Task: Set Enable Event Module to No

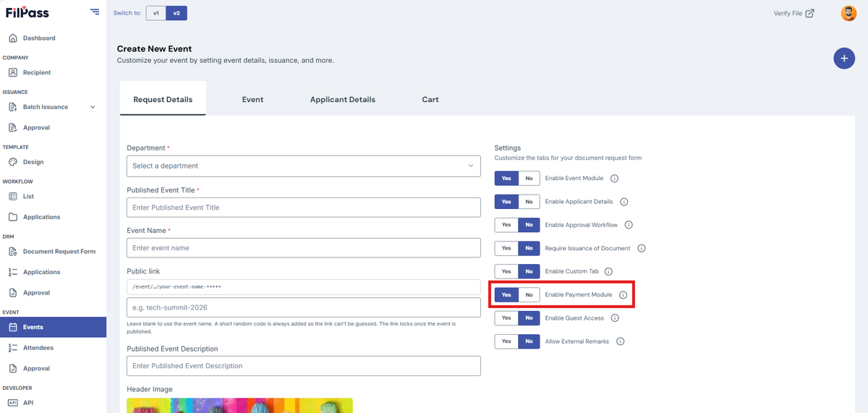Action: pyautogui.click(x=529, y=178)
